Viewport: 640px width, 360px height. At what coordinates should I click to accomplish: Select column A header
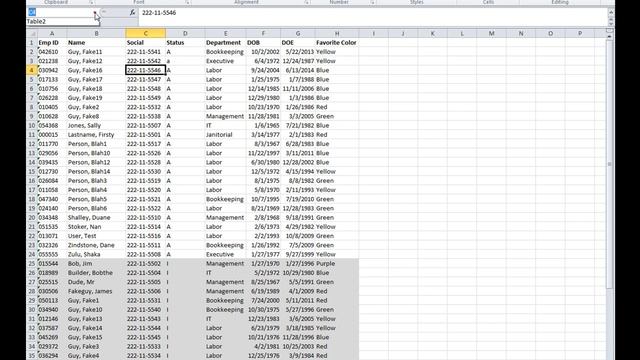point(52,33)
